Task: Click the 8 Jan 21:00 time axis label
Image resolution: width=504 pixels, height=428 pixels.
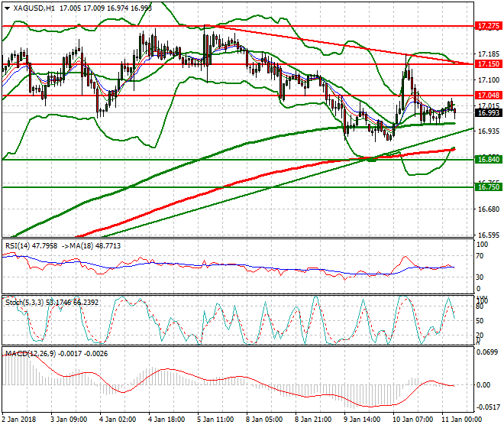Action: point(311,419)
